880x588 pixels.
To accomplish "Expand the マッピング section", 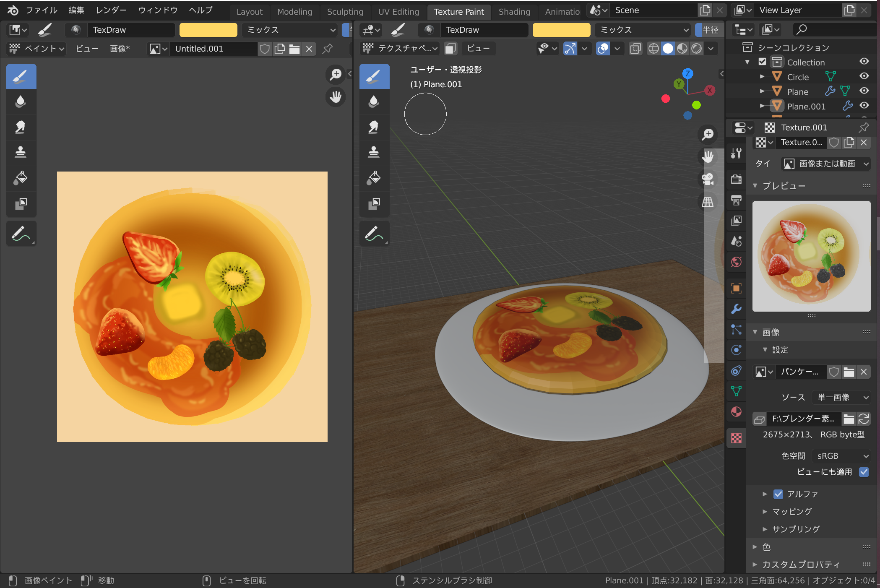I will pos(792,511).
